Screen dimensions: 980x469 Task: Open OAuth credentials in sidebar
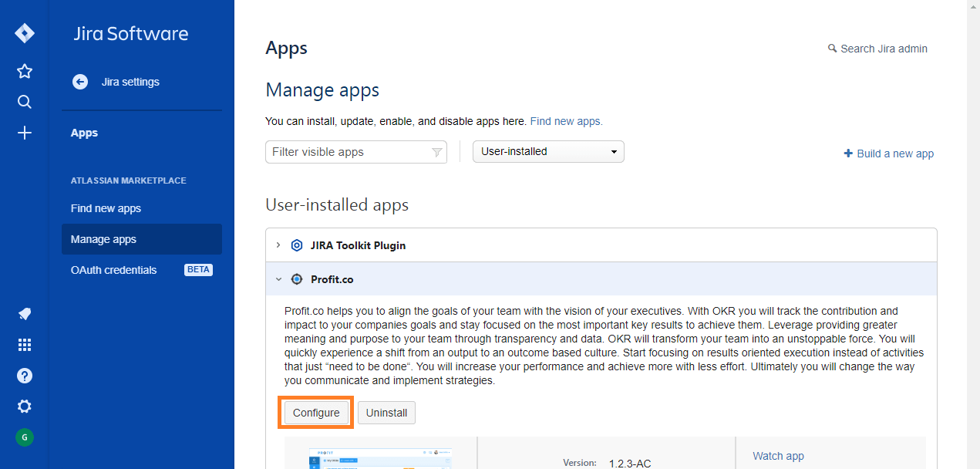click(x=113, y=270)
